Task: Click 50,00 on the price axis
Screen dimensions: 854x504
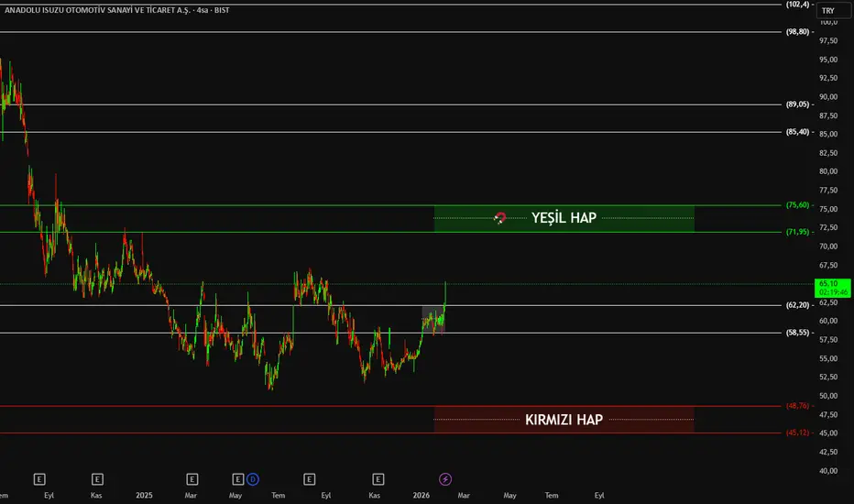Action: click(x=828, y=396)
